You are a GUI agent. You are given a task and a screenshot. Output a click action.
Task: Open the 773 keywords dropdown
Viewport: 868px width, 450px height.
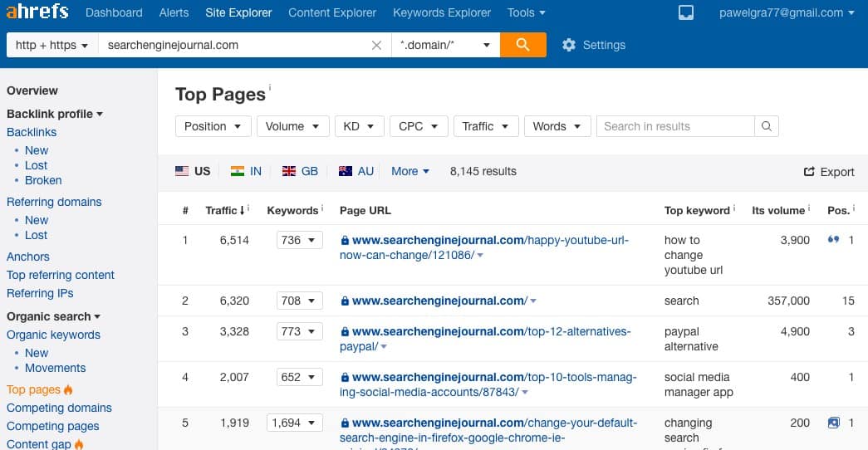click(x=300, y=331)
